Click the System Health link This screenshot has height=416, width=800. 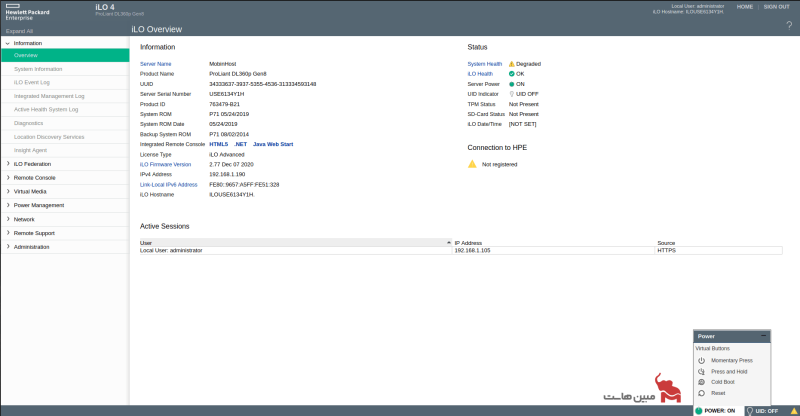[485, 64]
